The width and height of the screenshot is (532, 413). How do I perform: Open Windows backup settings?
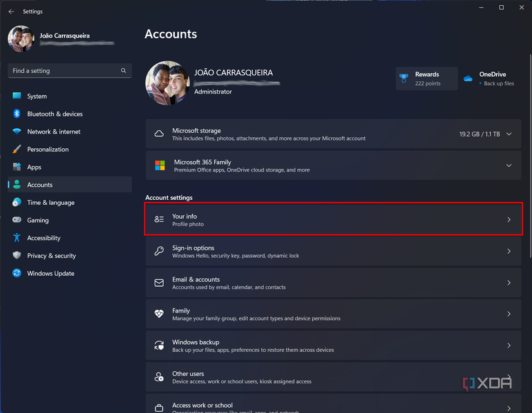coord(333,345)
